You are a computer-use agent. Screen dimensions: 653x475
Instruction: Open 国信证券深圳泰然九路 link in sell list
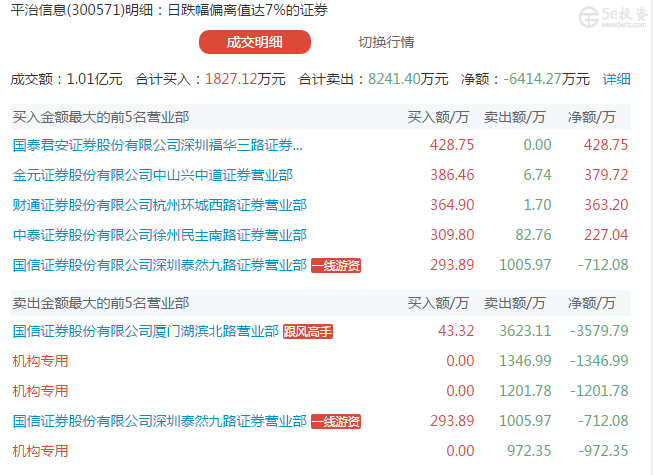click(160, 421)
